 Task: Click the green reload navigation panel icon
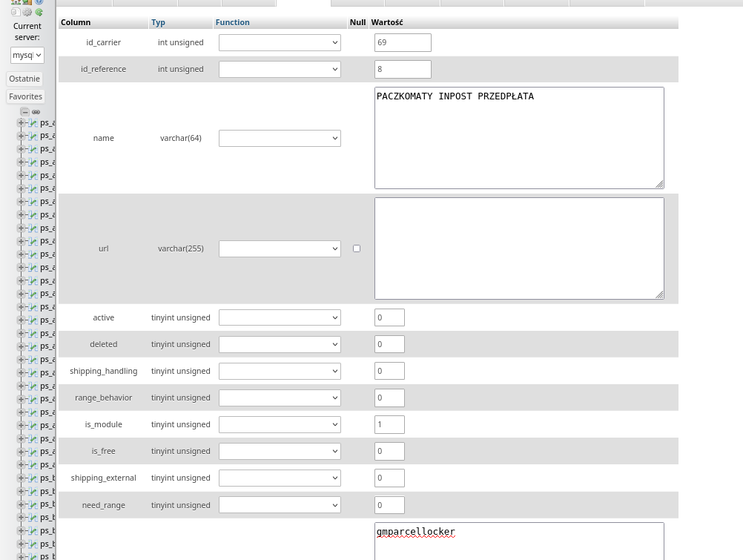(x=39, y=13)
